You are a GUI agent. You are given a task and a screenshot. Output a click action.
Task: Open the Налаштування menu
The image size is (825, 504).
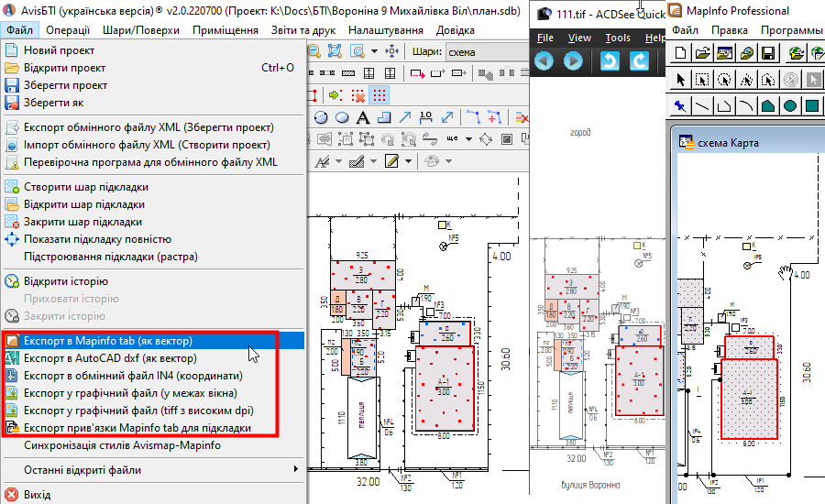coord(386,30)
